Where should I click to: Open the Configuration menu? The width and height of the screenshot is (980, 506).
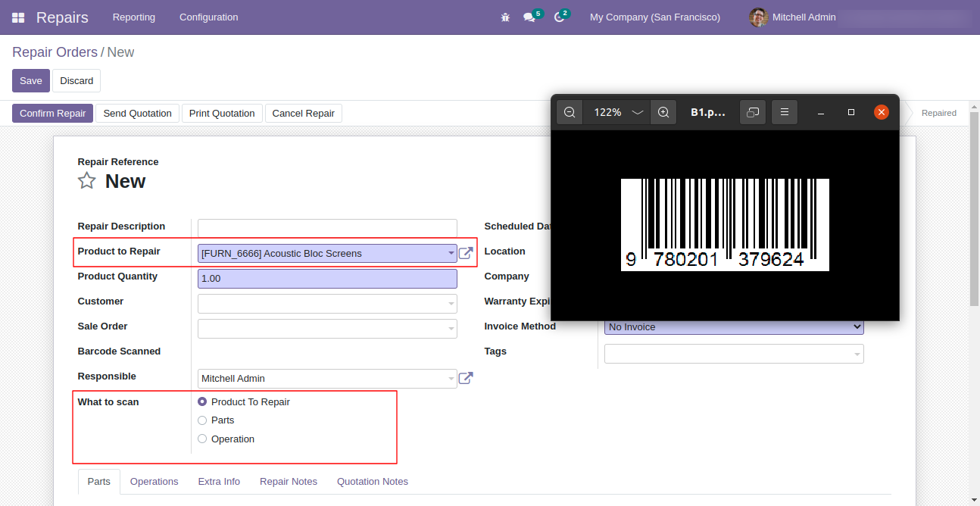point(209,17)
